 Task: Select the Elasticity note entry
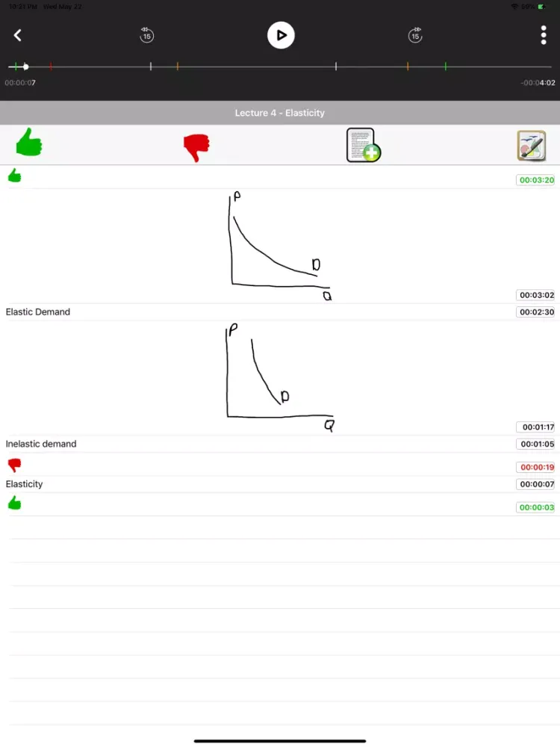tap(25, 484)
